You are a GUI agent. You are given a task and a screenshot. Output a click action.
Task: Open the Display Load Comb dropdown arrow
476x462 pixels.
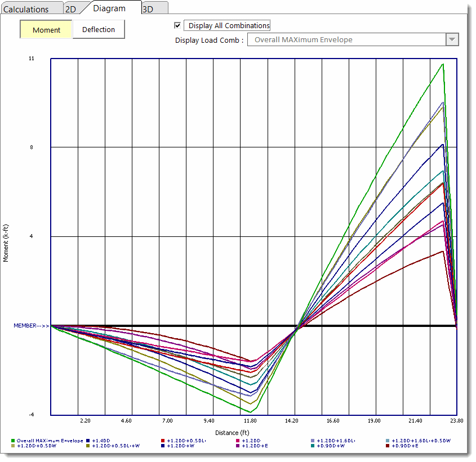(452, 39)
